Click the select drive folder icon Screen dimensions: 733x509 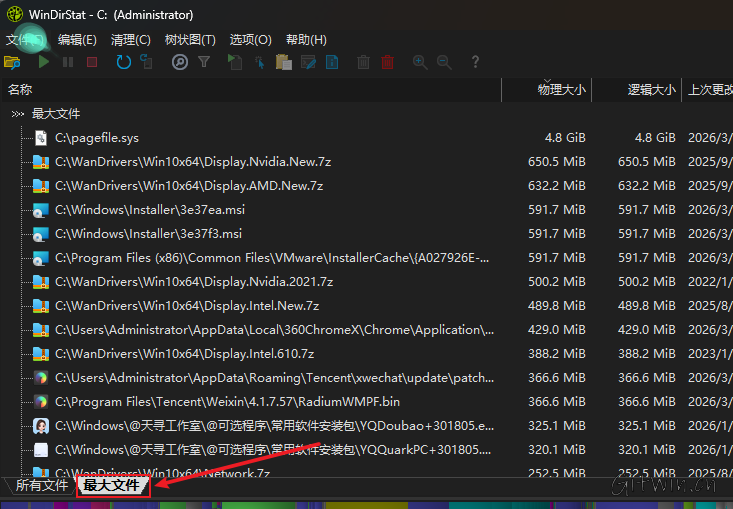click(12, 62)
